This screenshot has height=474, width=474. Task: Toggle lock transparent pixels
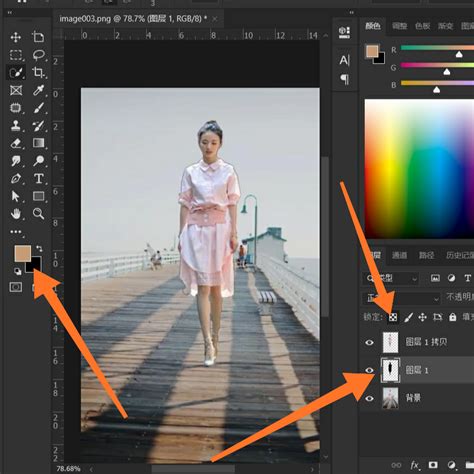point(393,317)
